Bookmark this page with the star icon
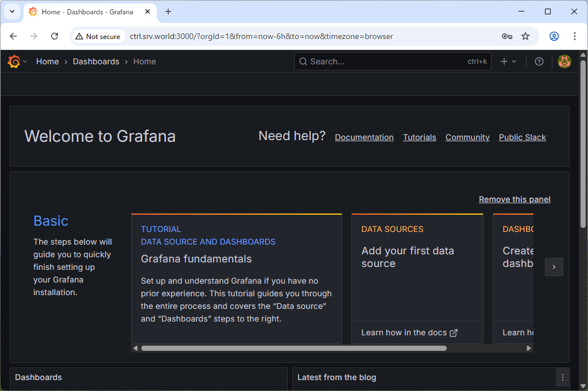 (525, 36)
